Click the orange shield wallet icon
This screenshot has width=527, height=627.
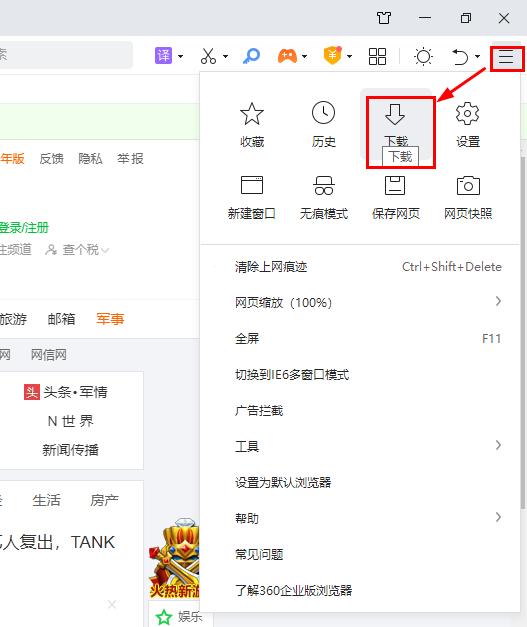[x=333, y=56]
